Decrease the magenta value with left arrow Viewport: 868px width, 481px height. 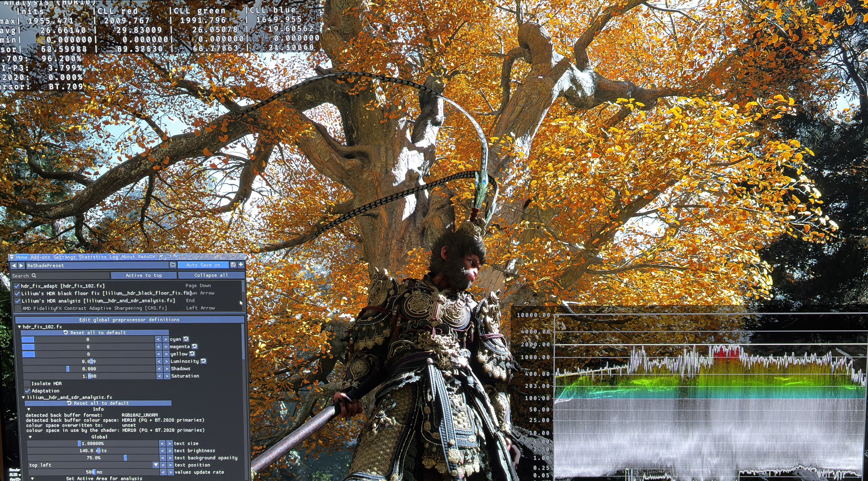click(x=158, y=347)
